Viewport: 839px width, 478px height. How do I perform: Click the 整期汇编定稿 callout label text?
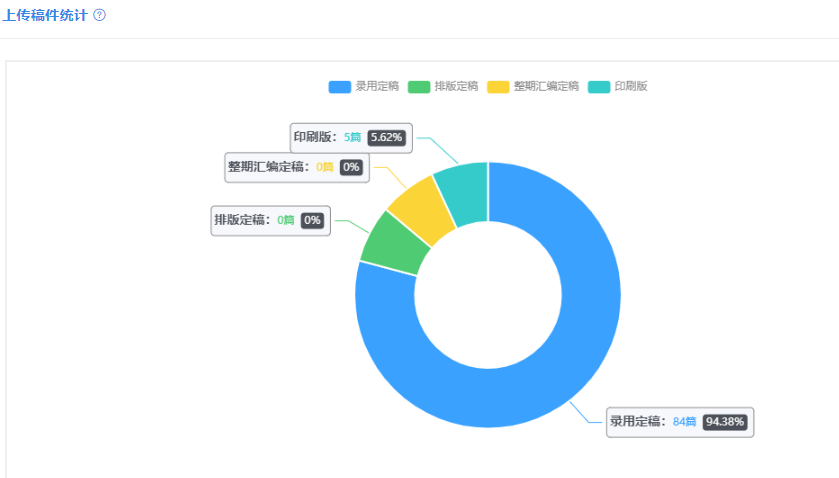point(269,167)
